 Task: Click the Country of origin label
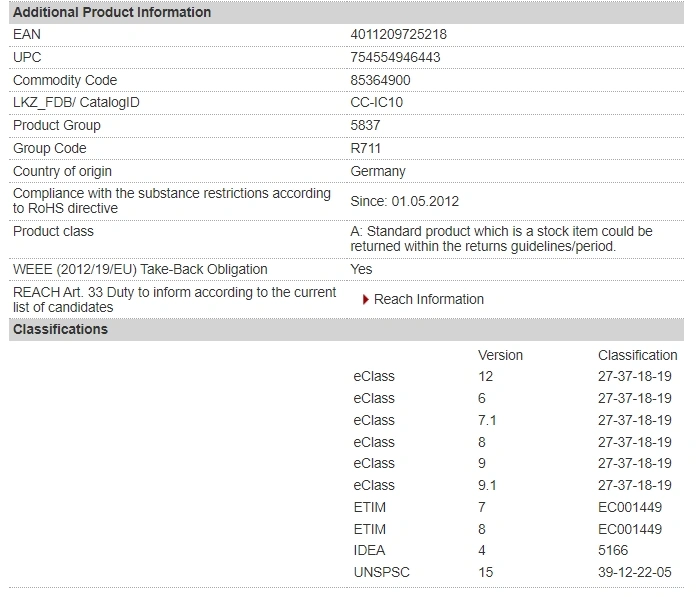[62, 171]
